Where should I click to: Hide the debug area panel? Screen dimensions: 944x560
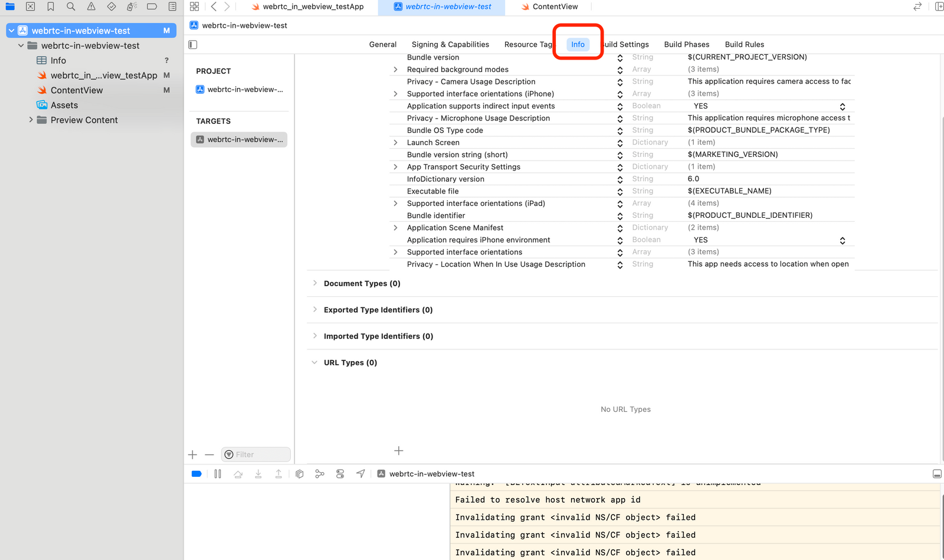point(937,474)
